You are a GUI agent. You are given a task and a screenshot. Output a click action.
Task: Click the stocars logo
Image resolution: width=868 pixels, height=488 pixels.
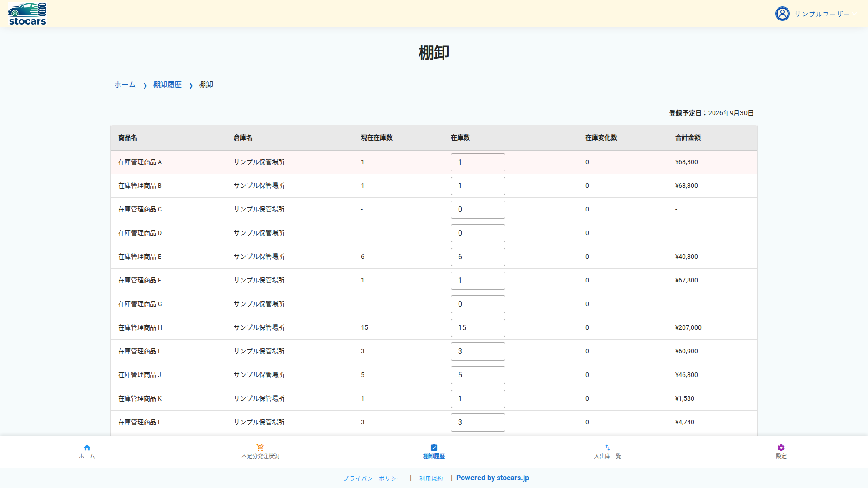point(27,14)
